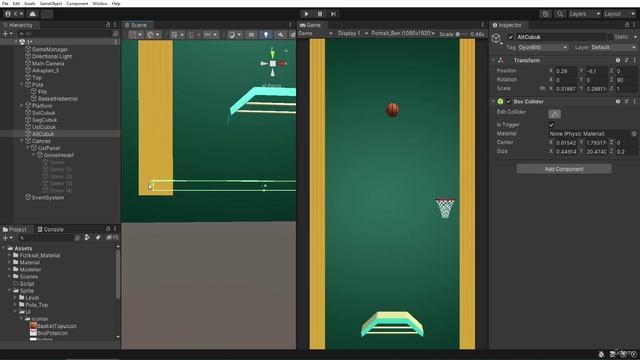Screen dimensions: 640x360
Task: Click the Scene orientation gizmo
Action: 273,63
